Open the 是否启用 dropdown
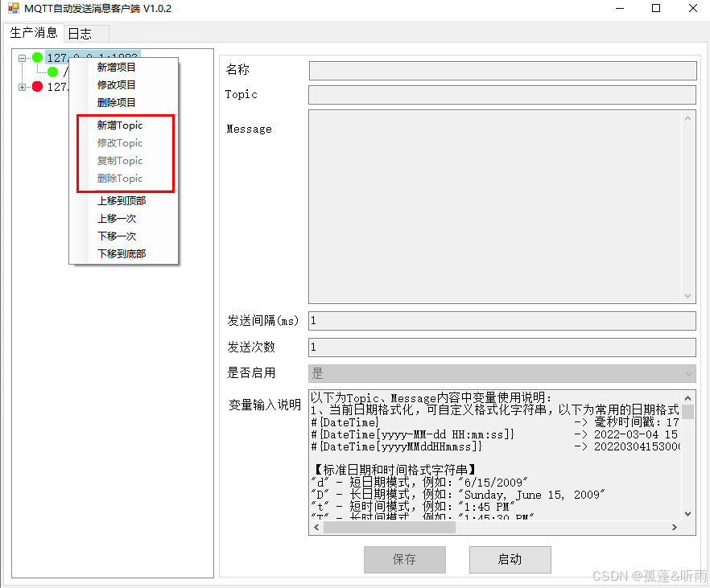Image resolution: width=710 pixels, height=588 pixels. 502,374
